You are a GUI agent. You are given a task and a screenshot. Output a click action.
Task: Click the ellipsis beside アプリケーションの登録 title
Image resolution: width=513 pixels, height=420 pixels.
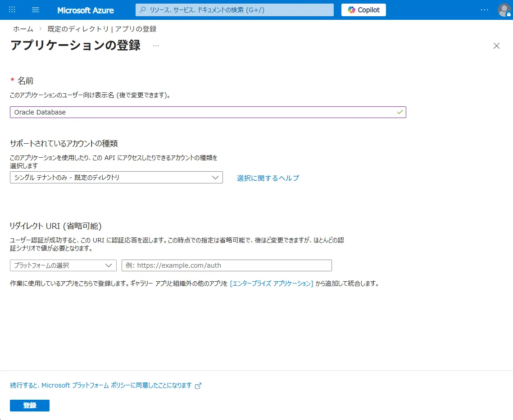click(156, 46)
